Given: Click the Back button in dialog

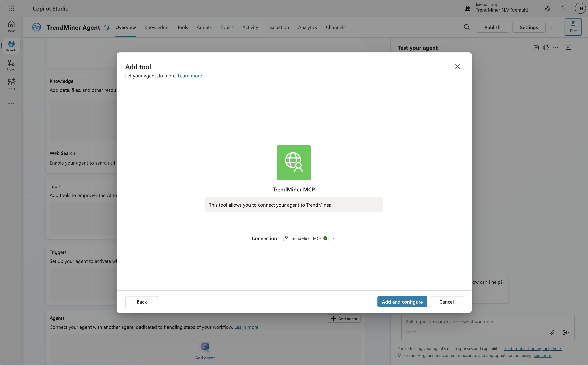Looking at the screenshot, I should pos(142,302).
